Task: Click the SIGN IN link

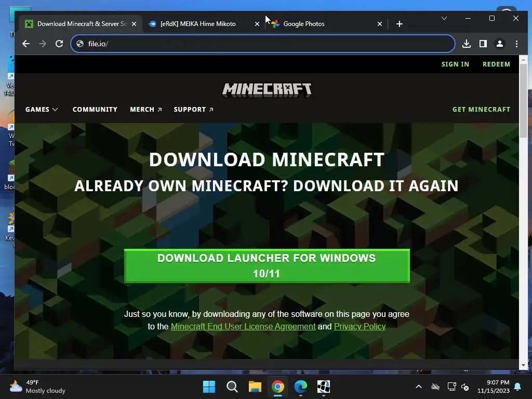Action: 455,64
